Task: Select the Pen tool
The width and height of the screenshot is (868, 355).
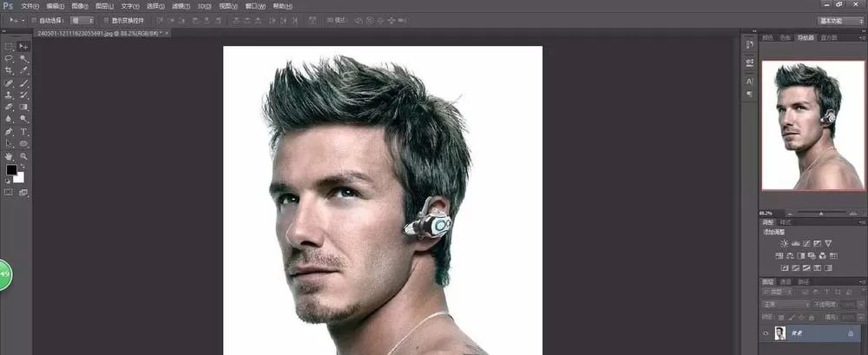Action: (9, 131)
